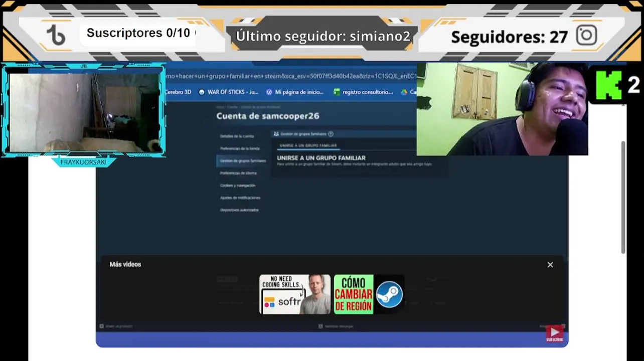Click the red YouTube Subscribe watermark icon
Image resolution: width=644 pixels, height=361 pixels.
(x=554, y=333)
